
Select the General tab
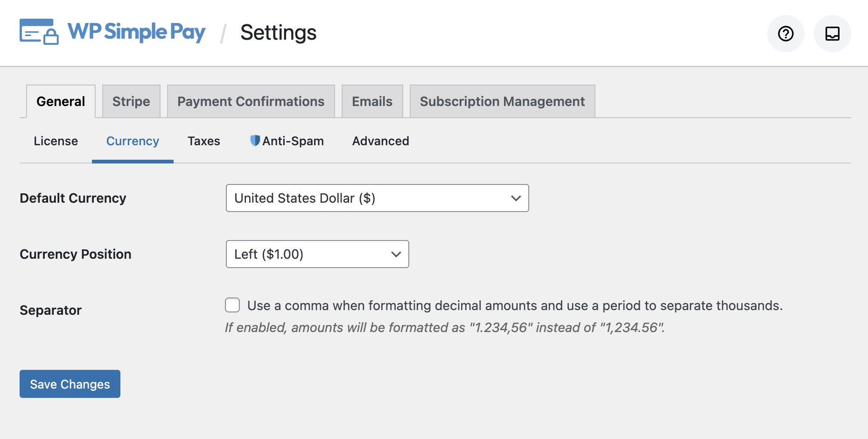[x=61, y=101]
